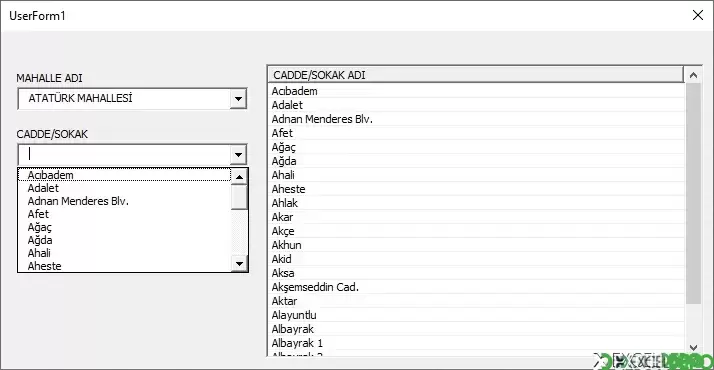Screen dimensions: 714x370
Task: Select Alayuntlu row in the listbox
Action: pyautogui.click(x=477, y=315)
